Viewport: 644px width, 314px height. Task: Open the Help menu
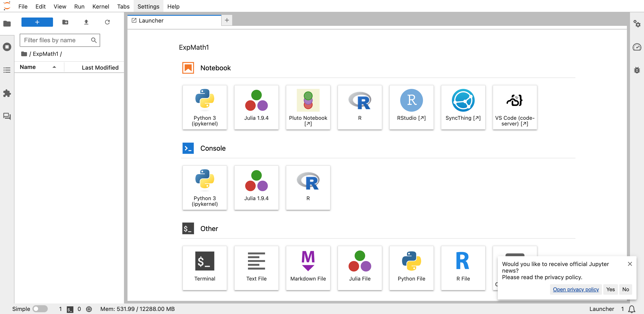pos(173,7)
